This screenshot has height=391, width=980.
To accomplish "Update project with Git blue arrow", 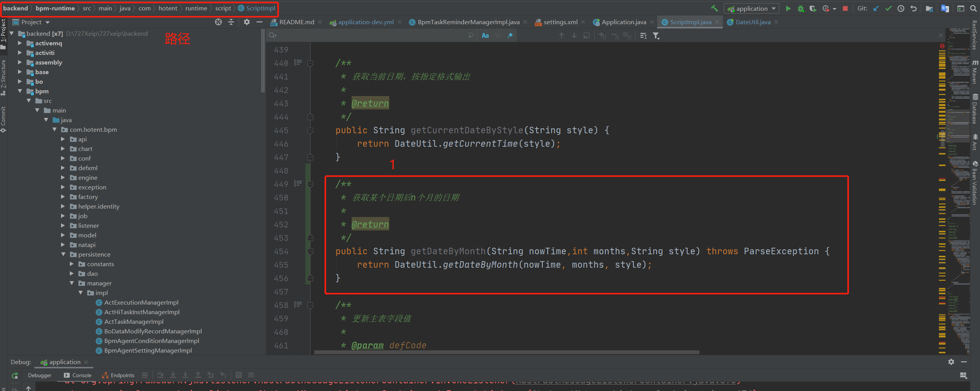I will pos(876,8).
